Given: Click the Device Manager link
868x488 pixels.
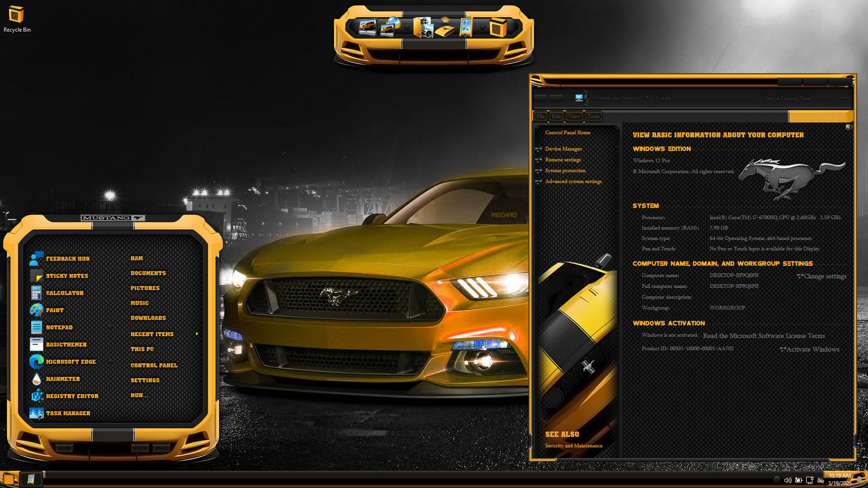Looking at the screenshot, I should (563, 149).
